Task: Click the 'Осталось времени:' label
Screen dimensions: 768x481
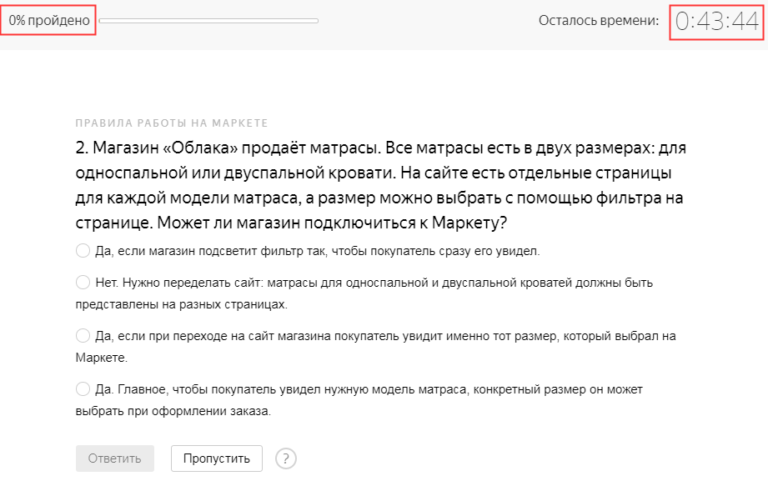Action: [599, 21]
